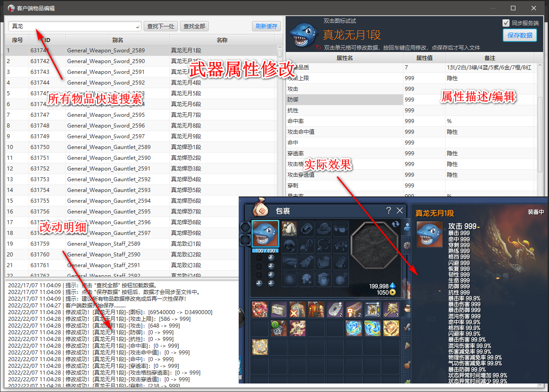Click the 刷新缓存 button
549x392 pixels.
[x=266, y=26]
